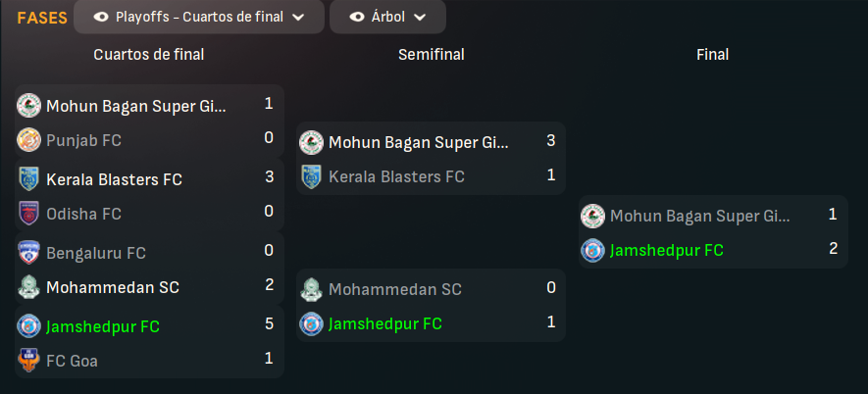Click Jamshedpur FC crest in quarter-finals

click(28, 326)
